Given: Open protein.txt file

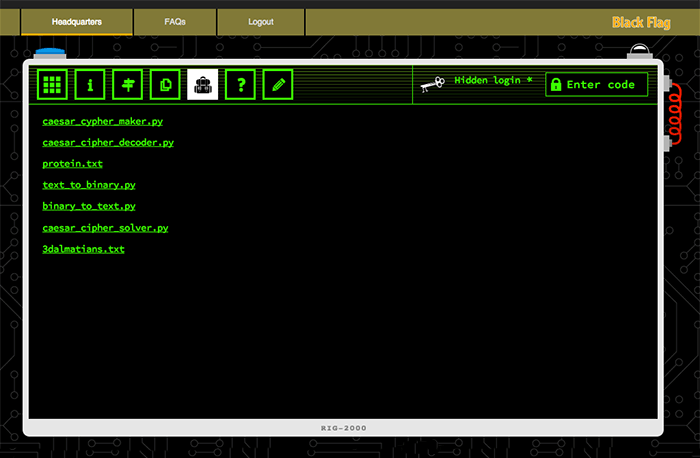Looking at the screenshot, I should tap(72, 164).
